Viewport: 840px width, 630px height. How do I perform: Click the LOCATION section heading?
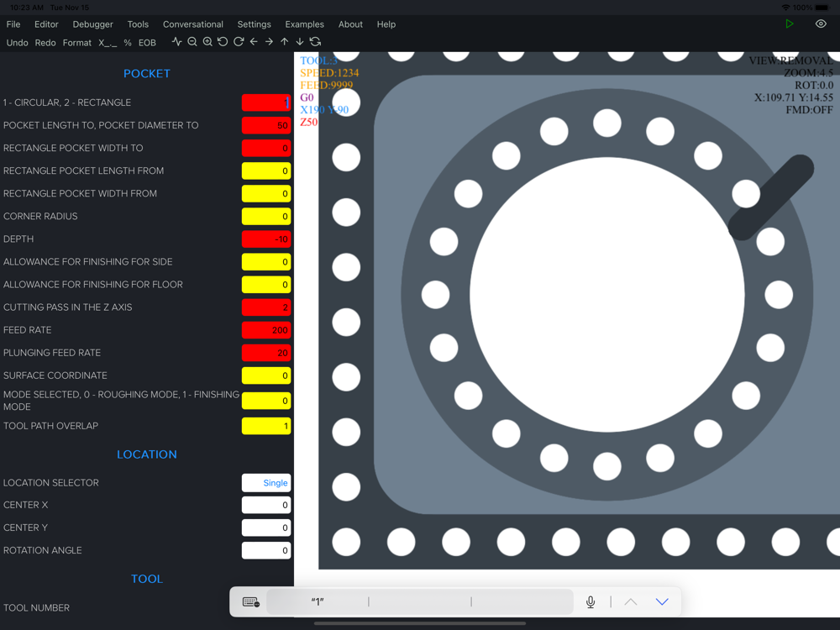tap(147, 454)
